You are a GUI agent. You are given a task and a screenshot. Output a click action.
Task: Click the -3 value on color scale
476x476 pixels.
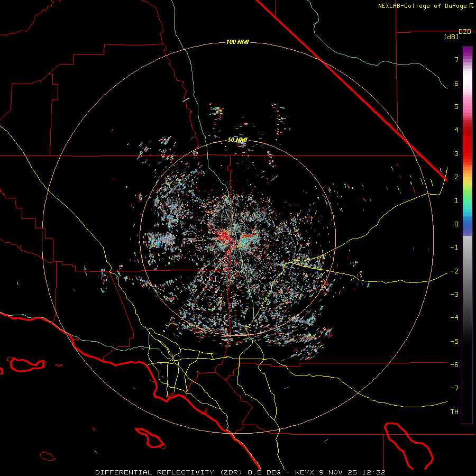454,295
